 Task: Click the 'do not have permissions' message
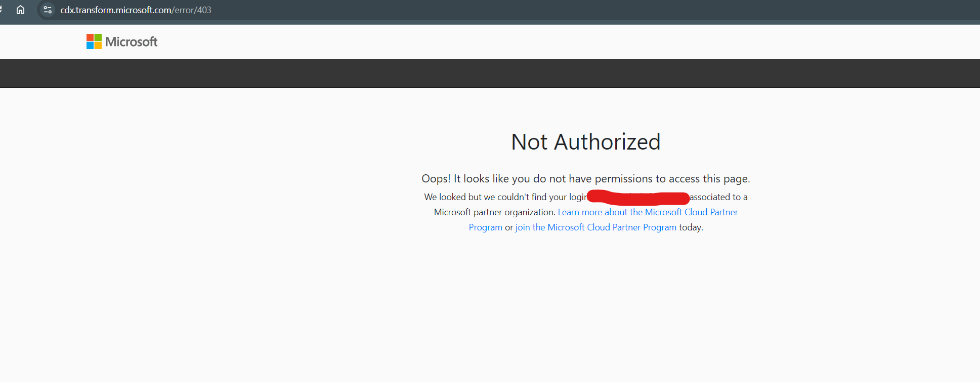click(586, 179)
